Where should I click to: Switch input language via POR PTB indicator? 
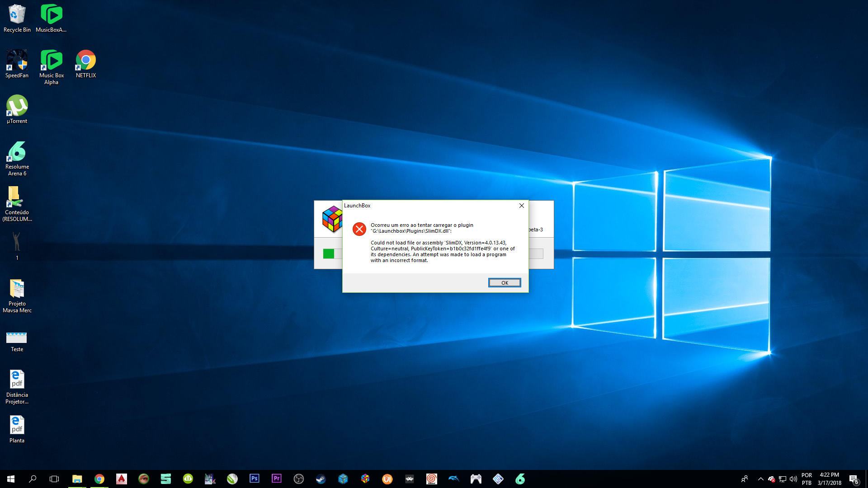[x=807, y=479]
